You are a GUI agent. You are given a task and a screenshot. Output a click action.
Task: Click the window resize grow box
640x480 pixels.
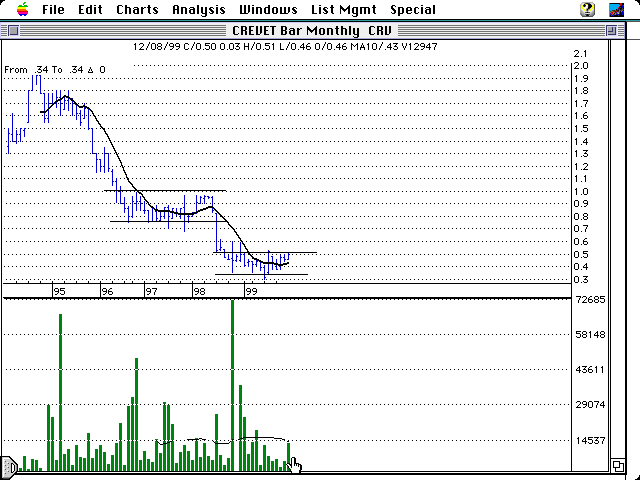coord(618,465)
